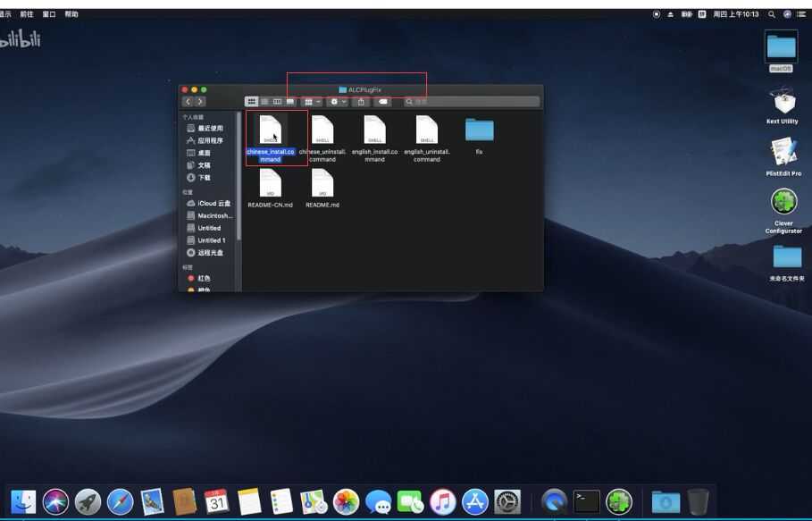
Task: Click the input method menu bar icon
Action: click(x=702, y=14)
